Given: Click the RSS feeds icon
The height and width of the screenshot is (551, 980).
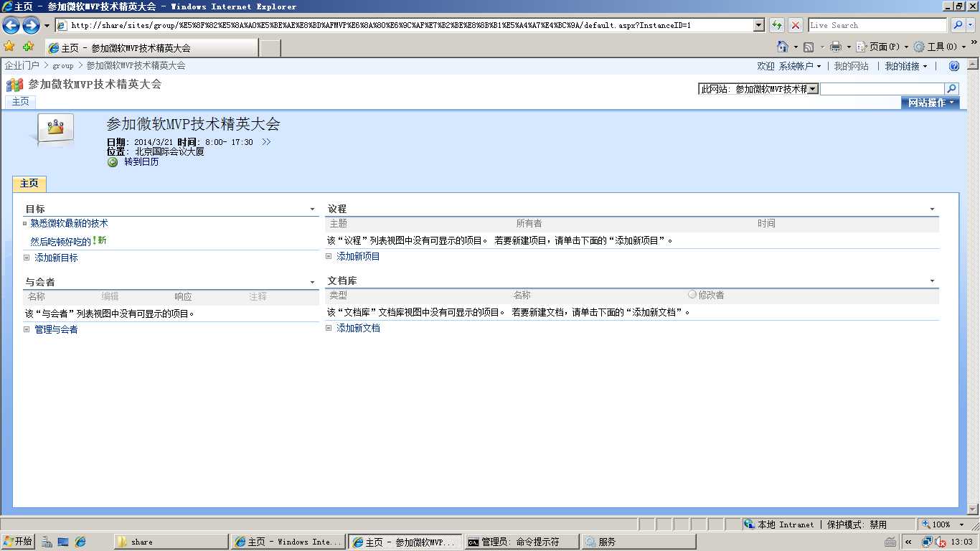Looking at the screenshot, I should tap(809, 47).
